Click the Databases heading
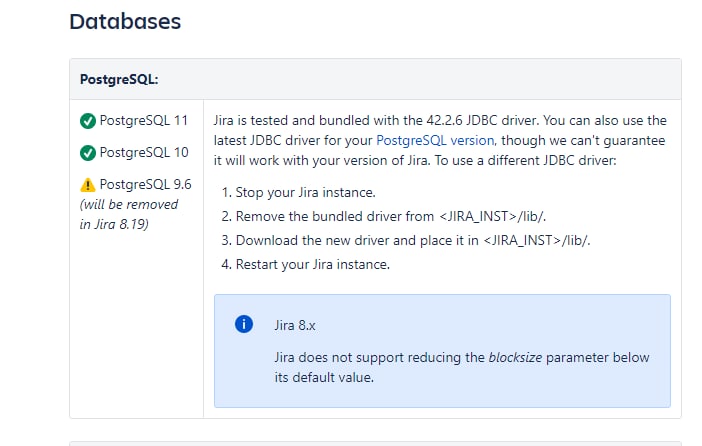Viewport: 702px width, 446px height. click(x=125, y=21)
